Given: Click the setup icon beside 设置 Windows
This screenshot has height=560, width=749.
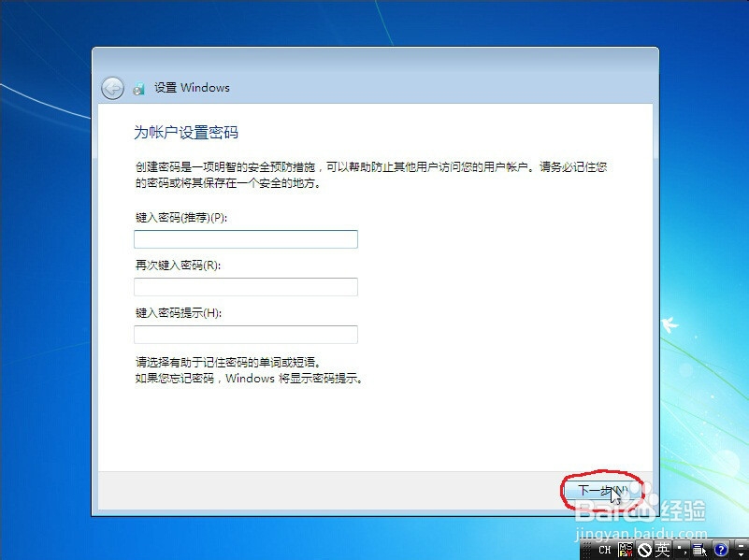Looking at the screenshot, I should coord(138,88).
